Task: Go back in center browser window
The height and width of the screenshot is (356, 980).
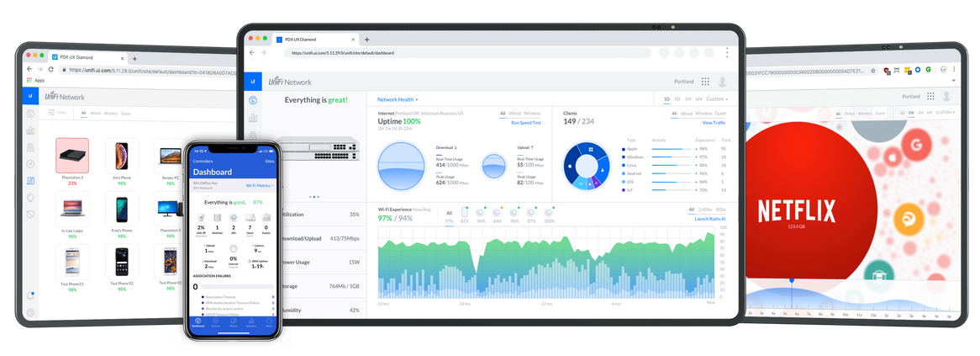Action: (x=252, y=52)
